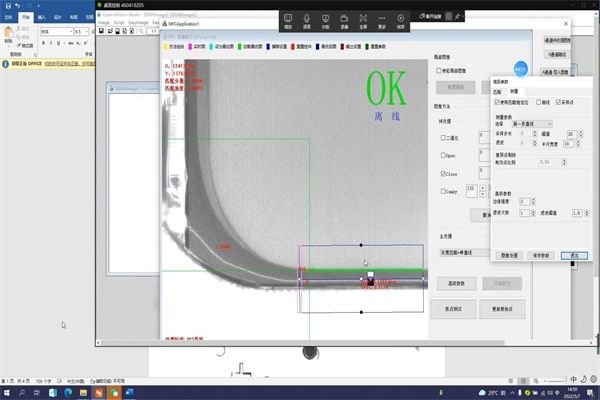Click the end session icon in the remote control bar
600x400 pixels.
pyautogui.click(x=402, y=18)
